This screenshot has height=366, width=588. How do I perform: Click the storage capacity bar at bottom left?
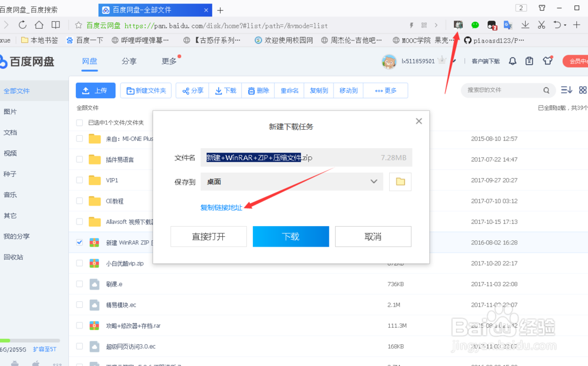point(31,341)
